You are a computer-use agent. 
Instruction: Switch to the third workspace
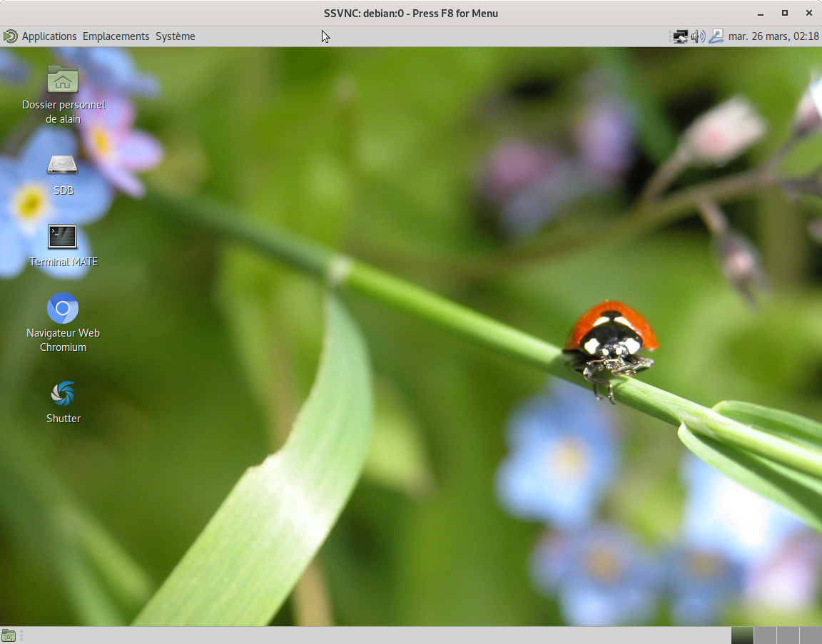click(788, 635)
